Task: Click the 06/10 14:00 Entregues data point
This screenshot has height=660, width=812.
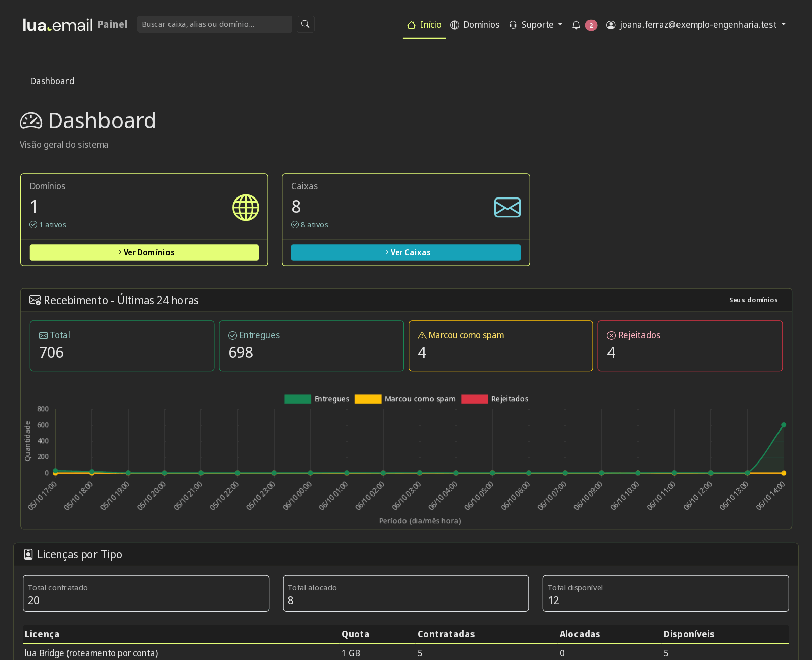Action: coord(784,425)
